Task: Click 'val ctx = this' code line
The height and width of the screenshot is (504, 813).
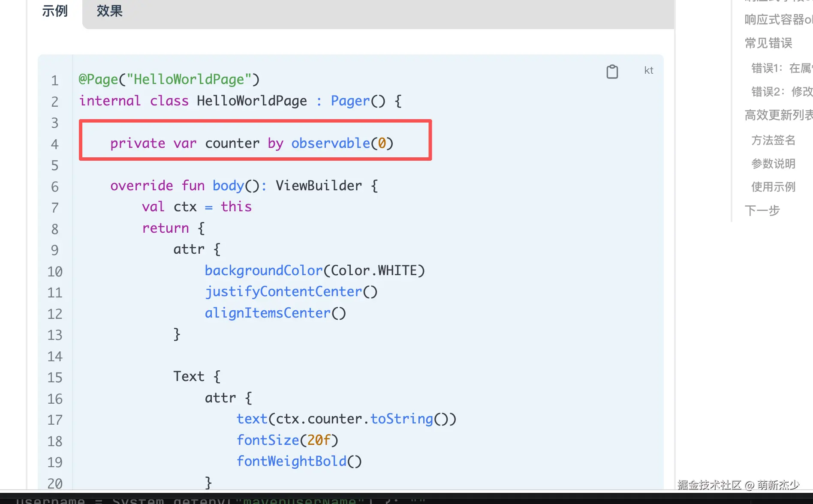Action: 197,207
